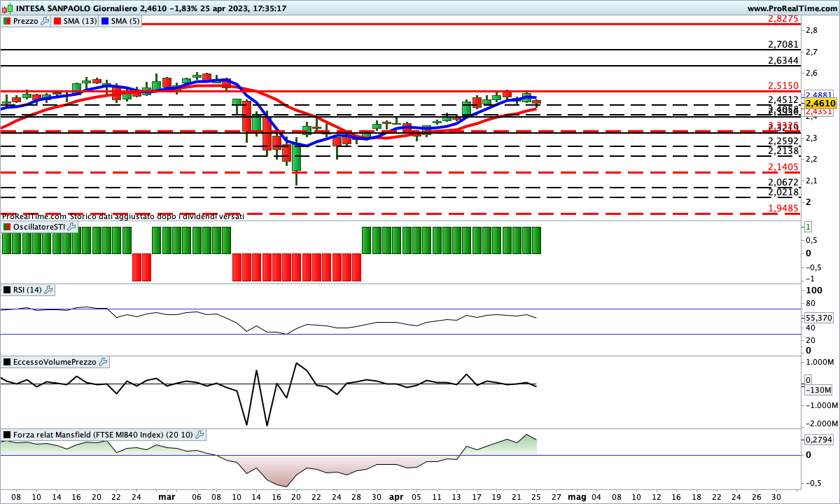Click the 2,6344 level label
The width and height of the screenshot is (840, 504).
tap(783, 60)
